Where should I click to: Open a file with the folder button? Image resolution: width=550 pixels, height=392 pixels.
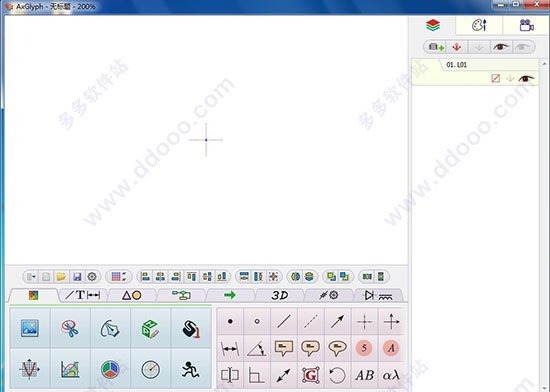click(x=61, y=277)
